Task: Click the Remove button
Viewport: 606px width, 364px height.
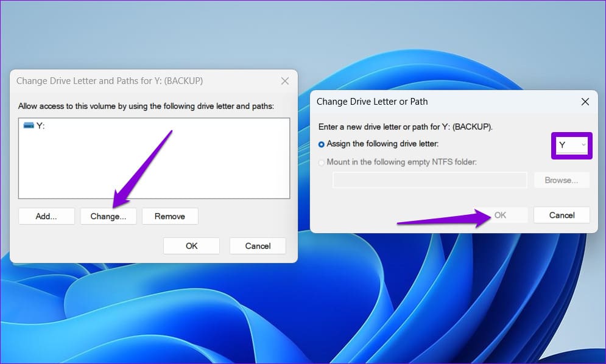Action: click(170, 216)
